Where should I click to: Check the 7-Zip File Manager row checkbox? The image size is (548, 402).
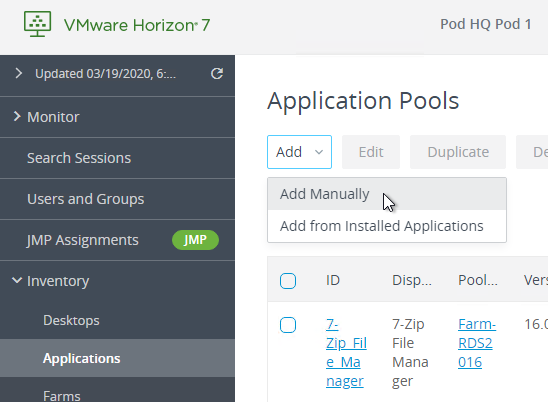(288, 325)
